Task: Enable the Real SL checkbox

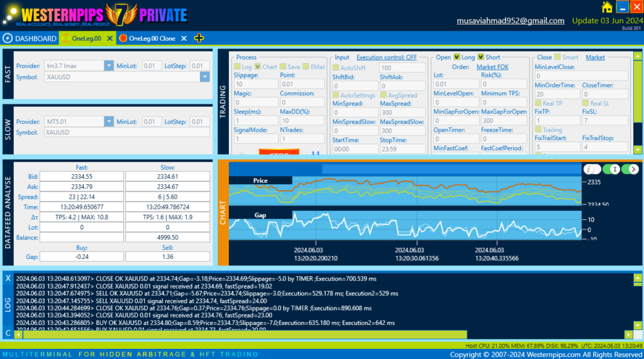Action: point(586,103)
